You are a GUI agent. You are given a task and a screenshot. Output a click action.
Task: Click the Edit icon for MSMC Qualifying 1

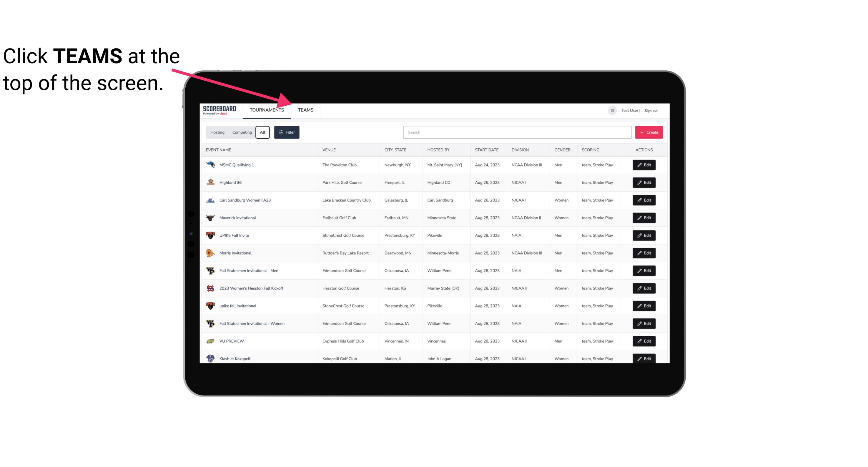[644, 165]
